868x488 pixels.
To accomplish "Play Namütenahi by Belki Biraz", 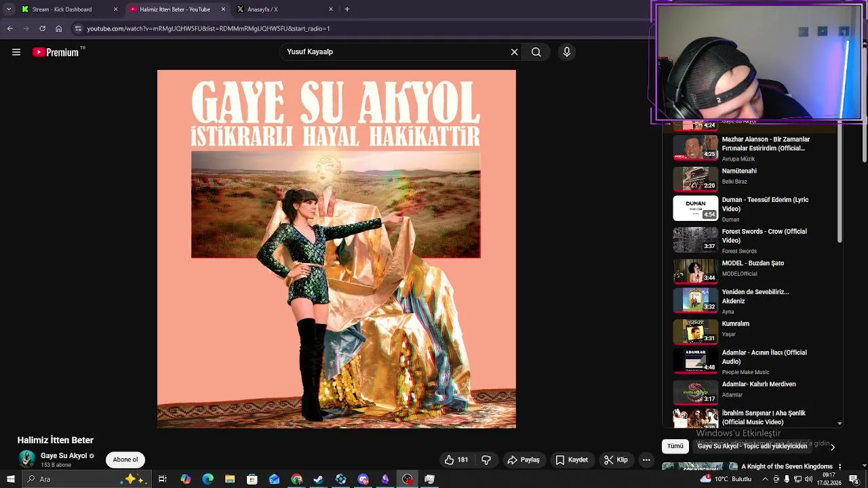I will point(753,179).
